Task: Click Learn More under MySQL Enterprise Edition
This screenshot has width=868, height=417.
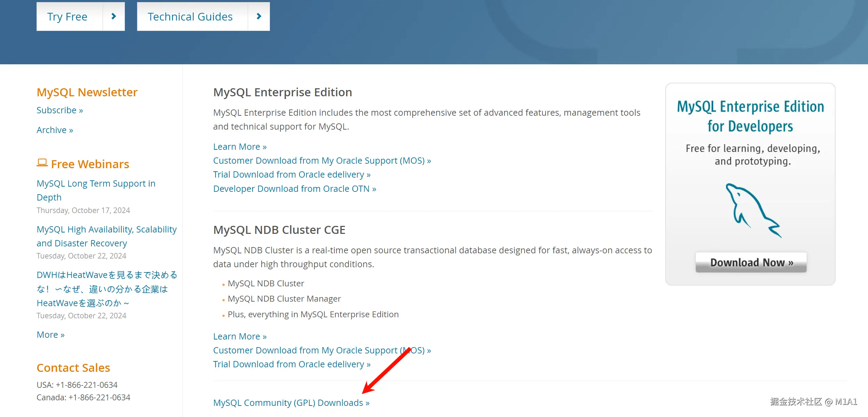Action: click(240, 147)
